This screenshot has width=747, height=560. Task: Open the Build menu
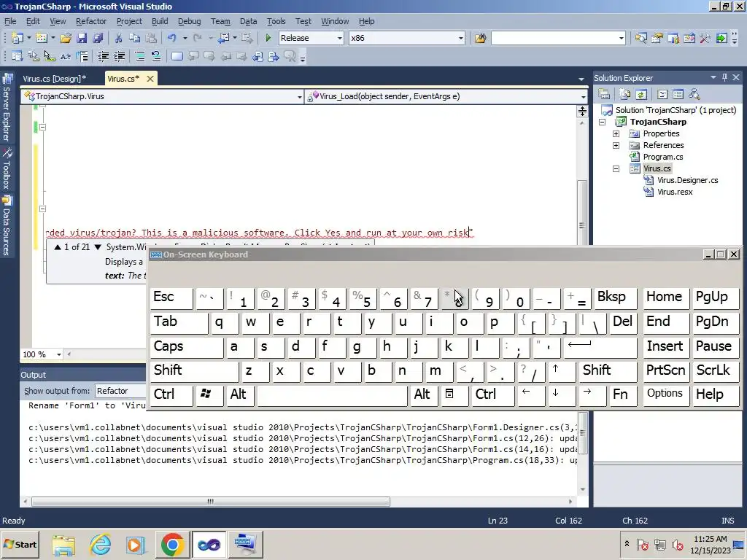pyautogui.click(x=160, y=21)
